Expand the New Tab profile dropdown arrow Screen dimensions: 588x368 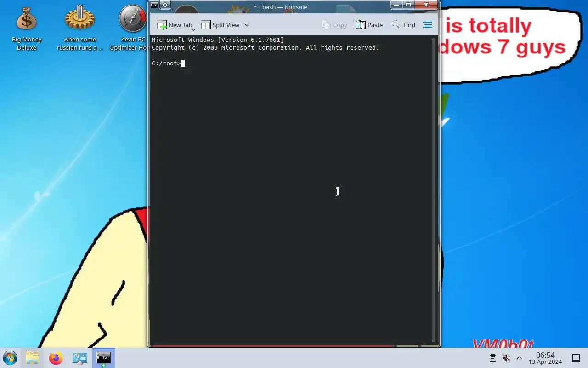coord(193,29)
